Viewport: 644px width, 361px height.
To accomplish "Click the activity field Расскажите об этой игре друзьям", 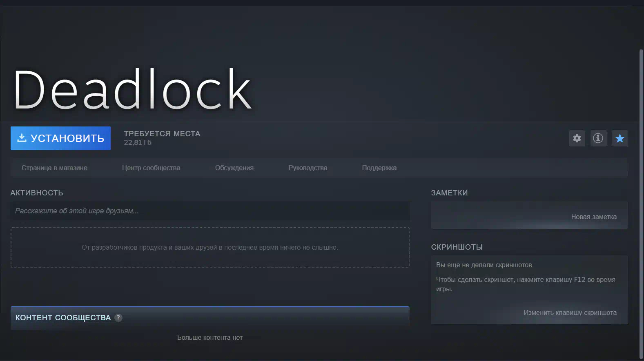I will click(x=210, y=211).
